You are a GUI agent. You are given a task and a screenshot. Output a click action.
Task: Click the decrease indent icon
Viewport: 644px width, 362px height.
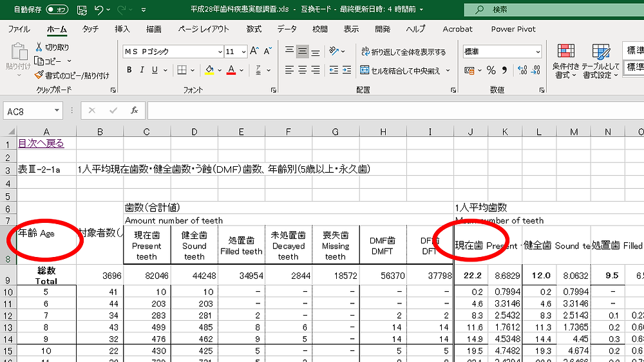334,70
